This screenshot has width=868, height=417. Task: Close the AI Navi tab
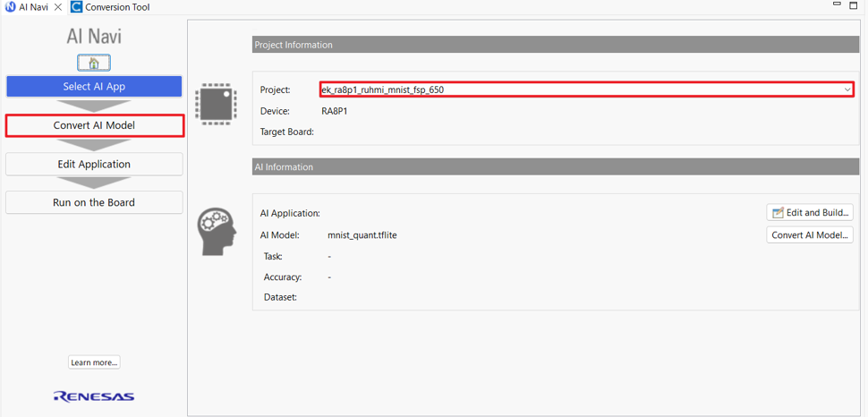tap(57, 8)
